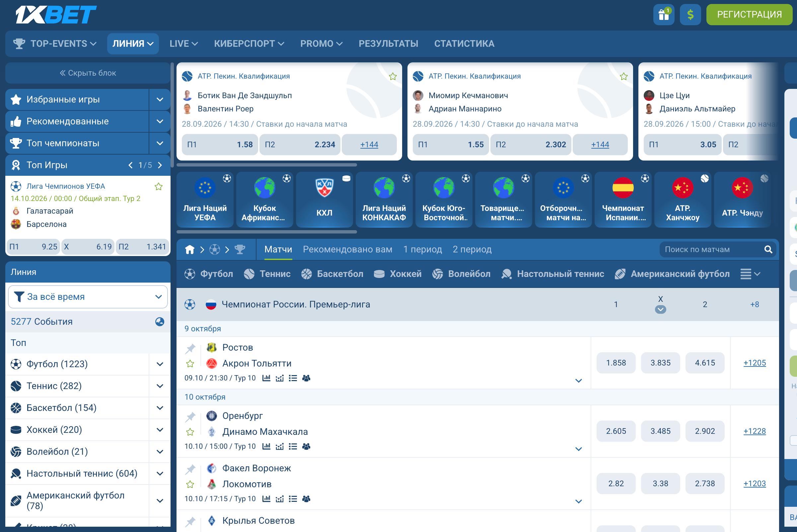Switch to 1 период tab
797x532 pixels.
(422, 250)
